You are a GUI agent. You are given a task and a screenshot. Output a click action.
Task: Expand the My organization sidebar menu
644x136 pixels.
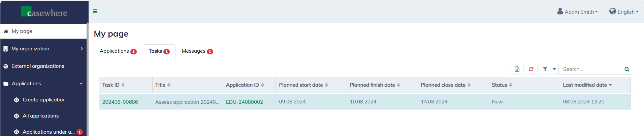[x=43, y=49]
